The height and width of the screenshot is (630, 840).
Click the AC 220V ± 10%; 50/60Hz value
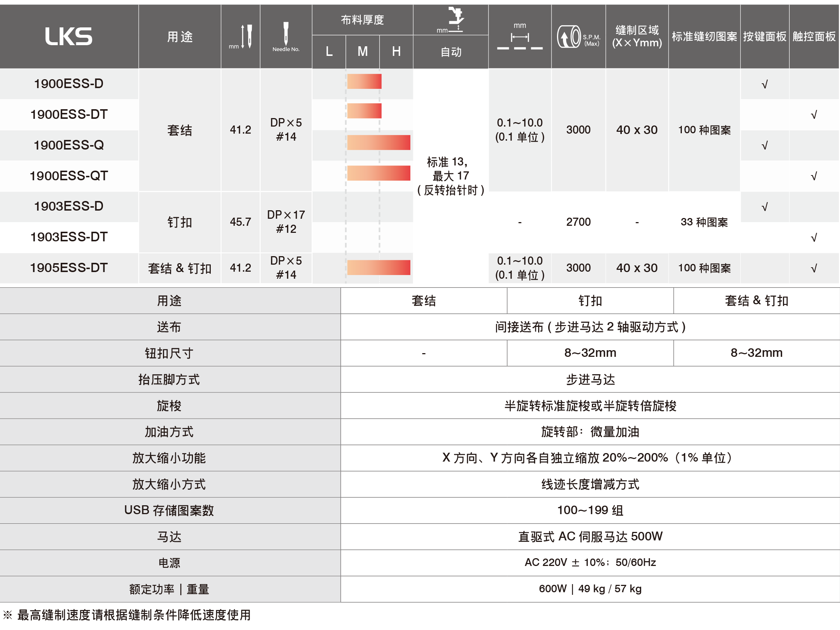tap(590, 562)
